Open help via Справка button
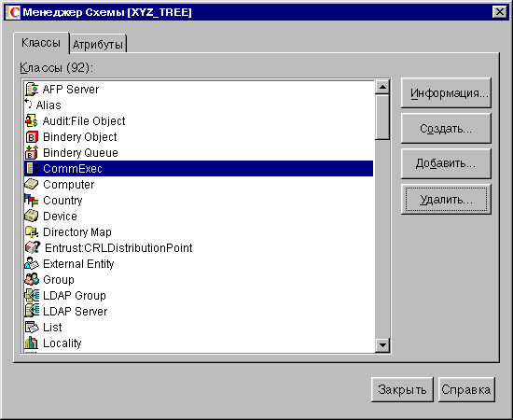Image resolution: width=513 pixels, height=420 pixels. pyautogui.click(x=466, y=389)
